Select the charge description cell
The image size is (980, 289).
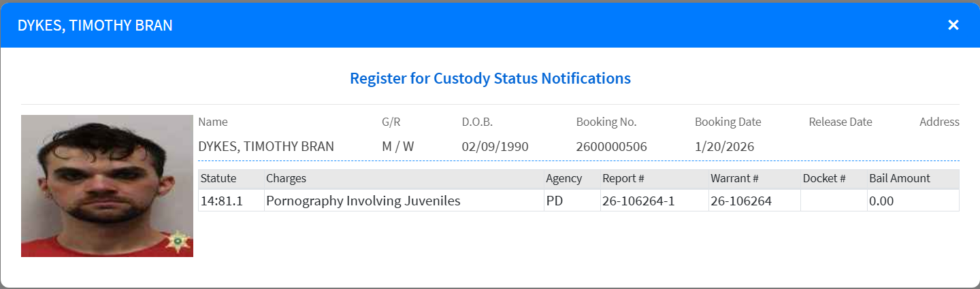click(x=363, y=201)
